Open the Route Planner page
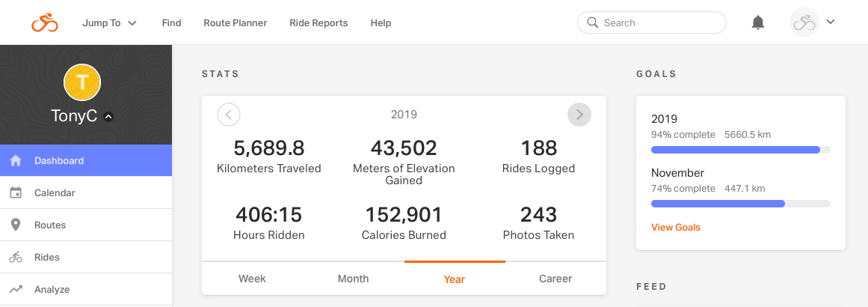 [x=235, y=22]
